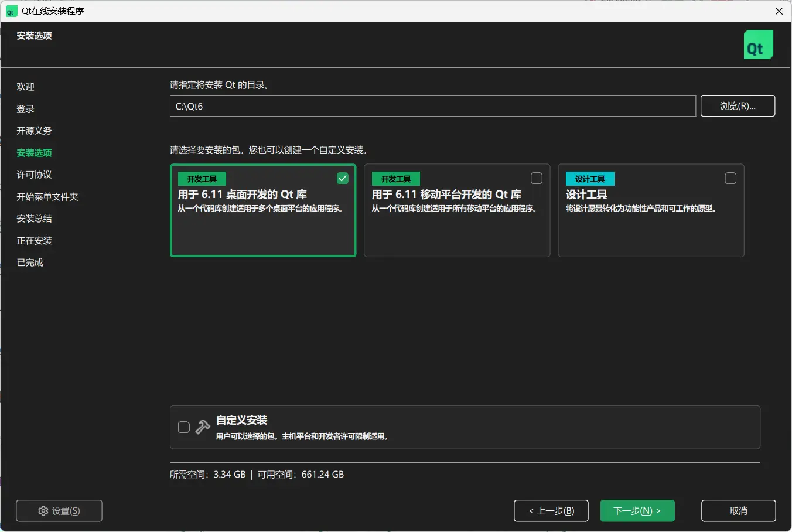Click the green 开发工具 tag on the desktop card
The image size is (792, 532).
(x=202, y=179)
